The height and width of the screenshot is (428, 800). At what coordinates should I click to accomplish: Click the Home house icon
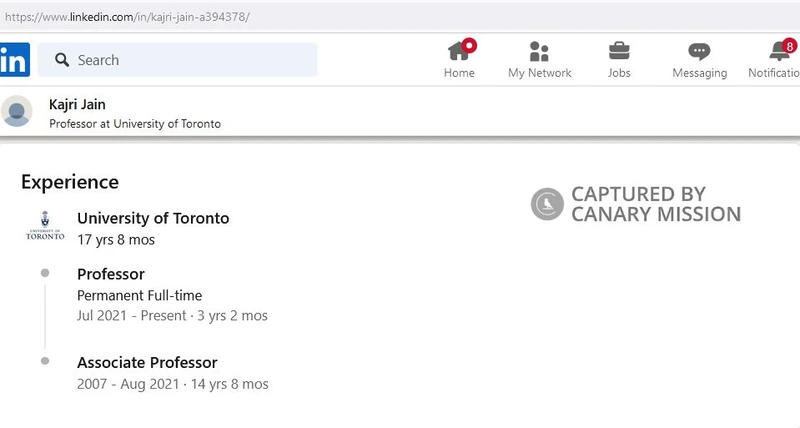coord(459,51)
